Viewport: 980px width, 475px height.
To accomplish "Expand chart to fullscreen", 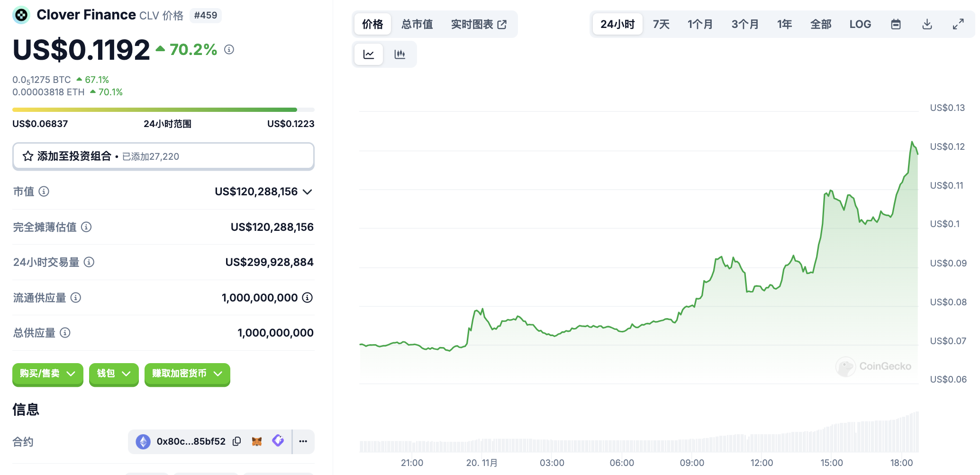I will coord(958,24).
